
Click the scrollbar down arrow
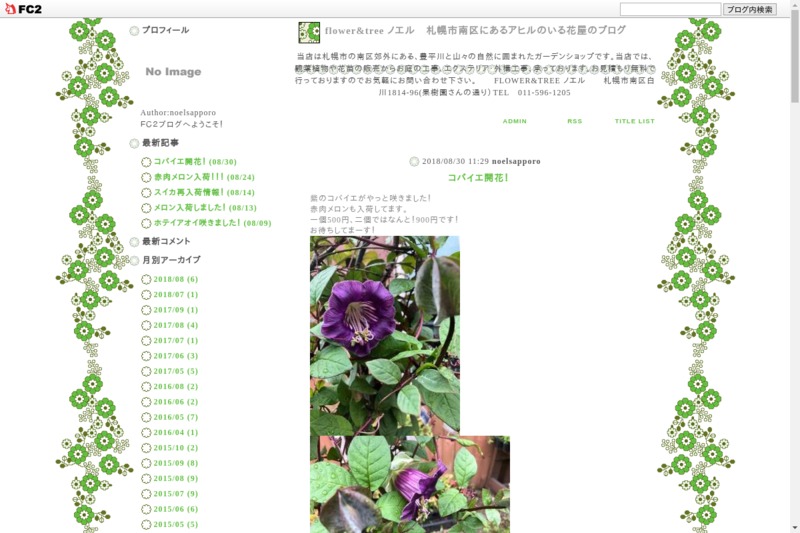[x=795, y=528]
